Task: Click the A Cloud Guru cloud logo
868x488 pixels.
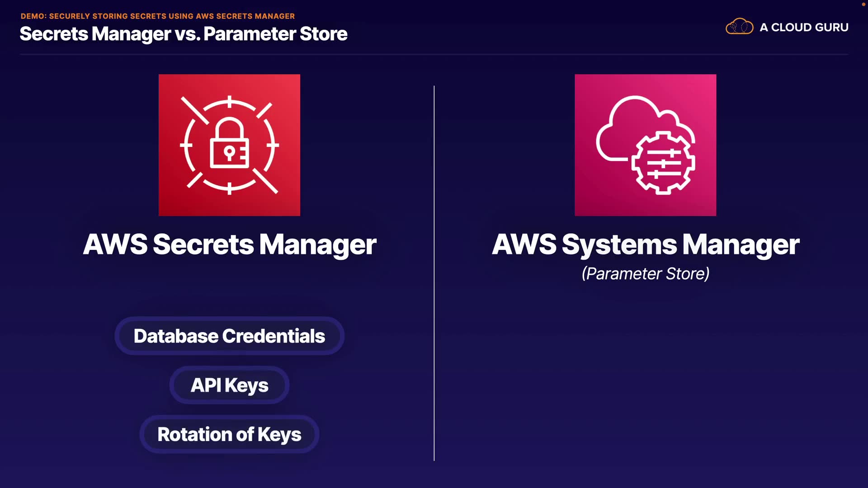Action: pyautogui.click(x=739, y=27)
